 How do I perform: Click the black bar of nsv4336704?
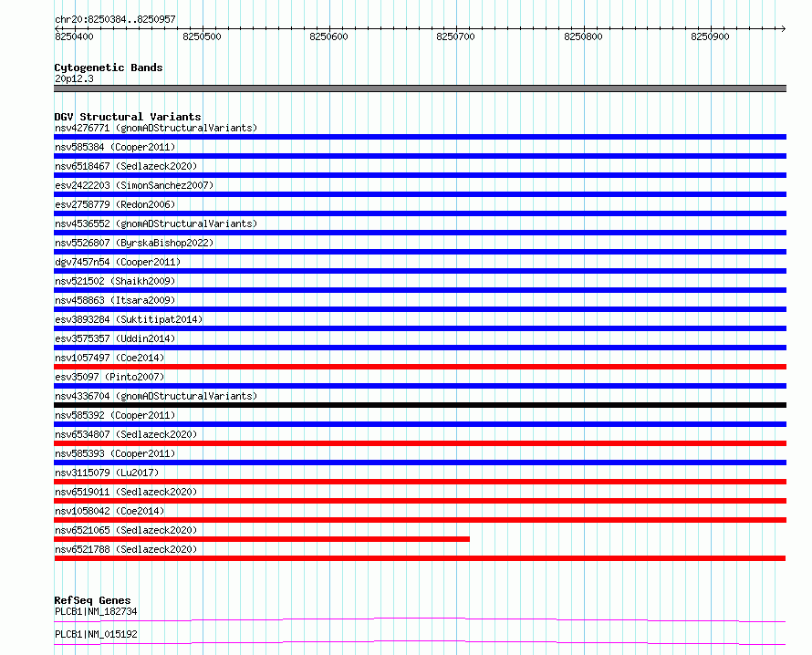click(420, 405)
